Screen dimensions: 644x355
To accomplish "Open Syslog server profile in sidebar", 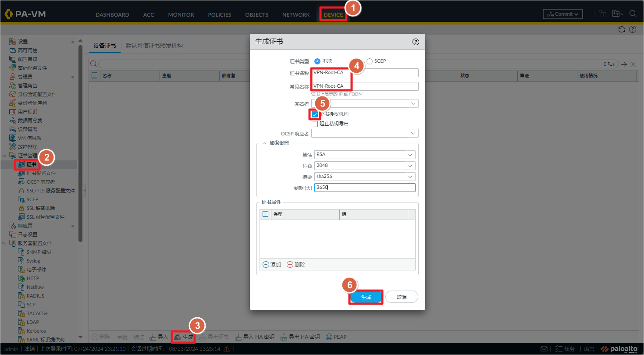I will [33, 261].
